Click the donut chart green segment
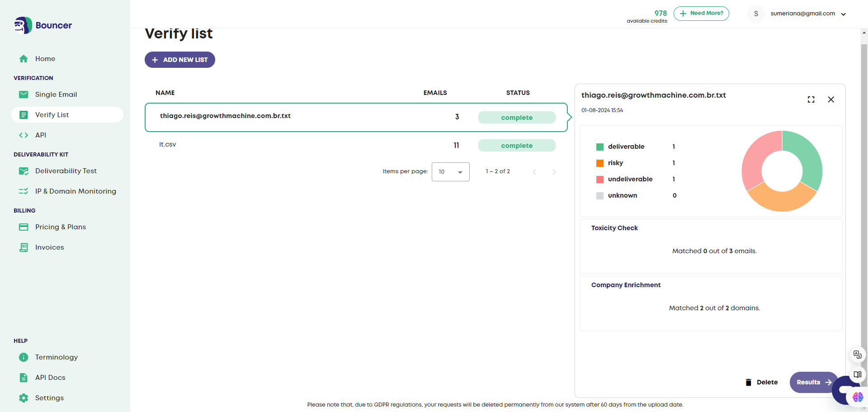 click(807, 156)
